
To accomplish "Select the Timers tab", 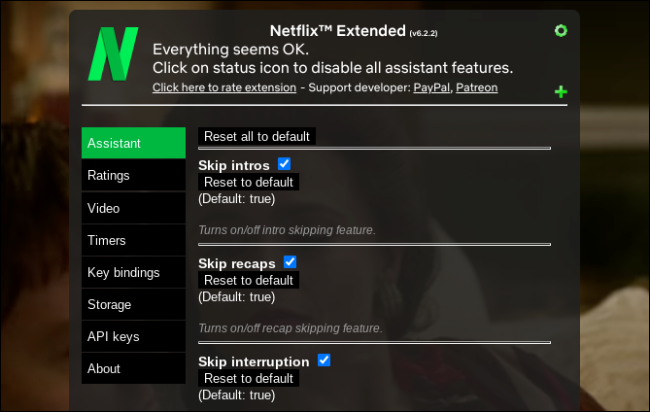I will pyautogui.click(x=133, y=240).
